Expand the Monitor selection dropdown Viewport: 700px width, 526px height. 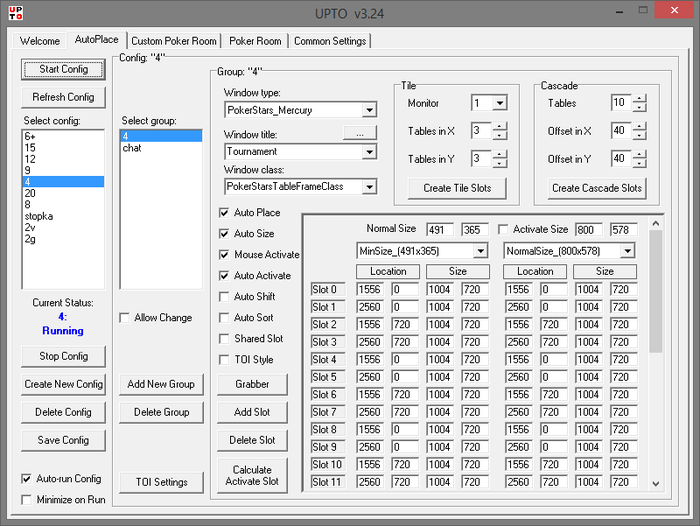(x=500, y=103)
